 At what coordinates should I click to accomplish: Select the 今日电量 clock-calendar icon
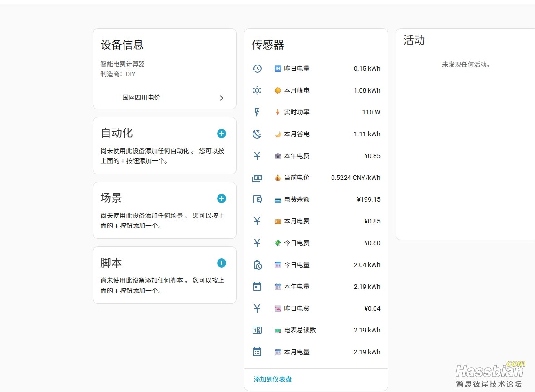click(257, 265)
